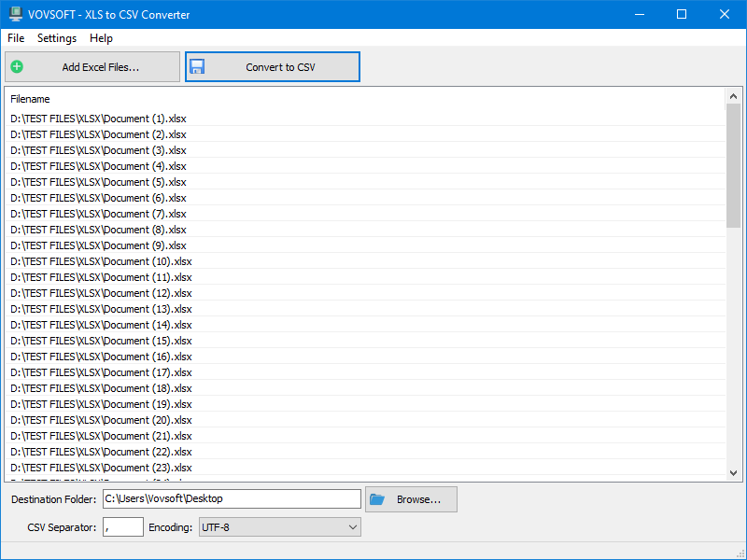
Task: Open the Encoding dropdown
Action: [x=277, y=526]
